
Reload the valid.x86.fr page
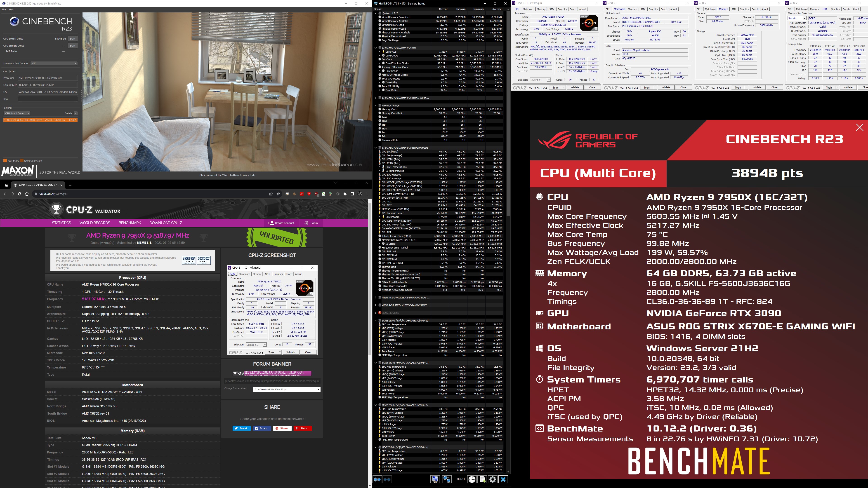[x=19, y=194]
